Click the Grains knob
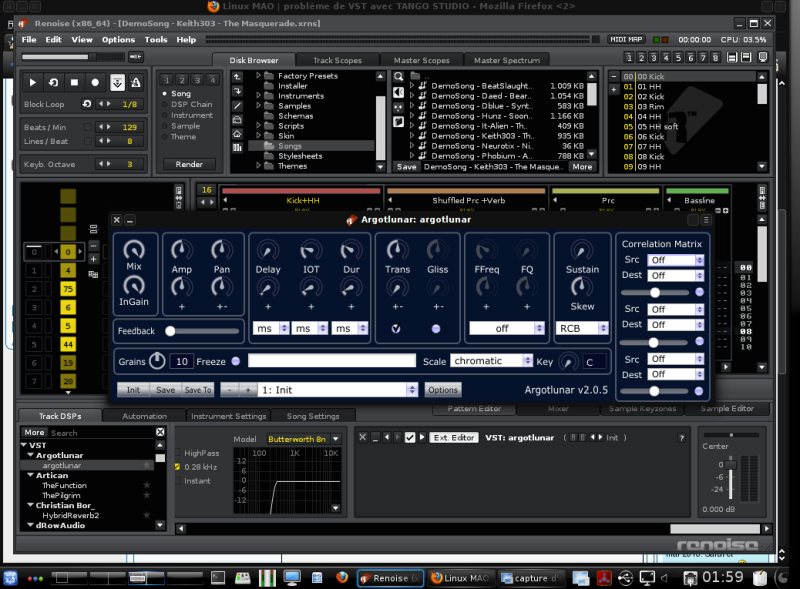 [x=157, y=361]
